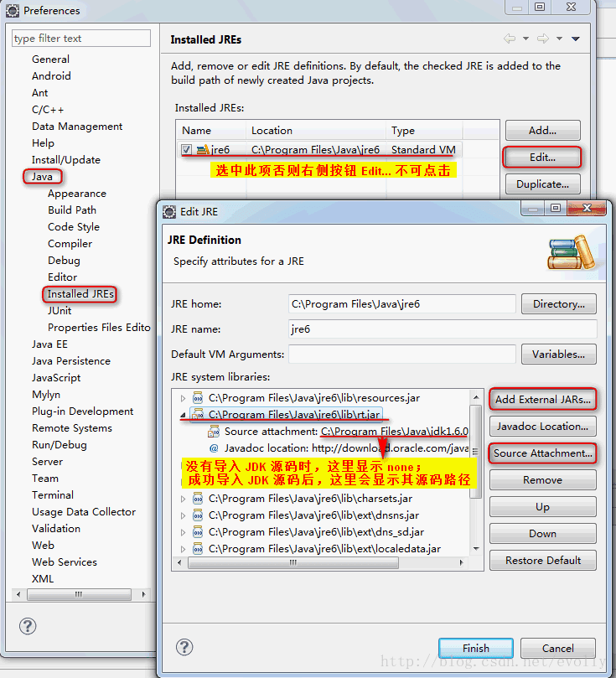Image resolution: width=616 pixels, height=678 pixels.
Task: Select XML preference category
Action: [x=43, y=579]
